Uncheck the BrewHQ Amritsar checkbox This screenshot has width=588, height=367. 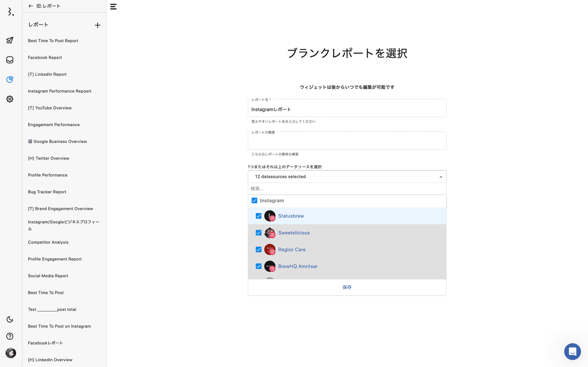[259, 266]
